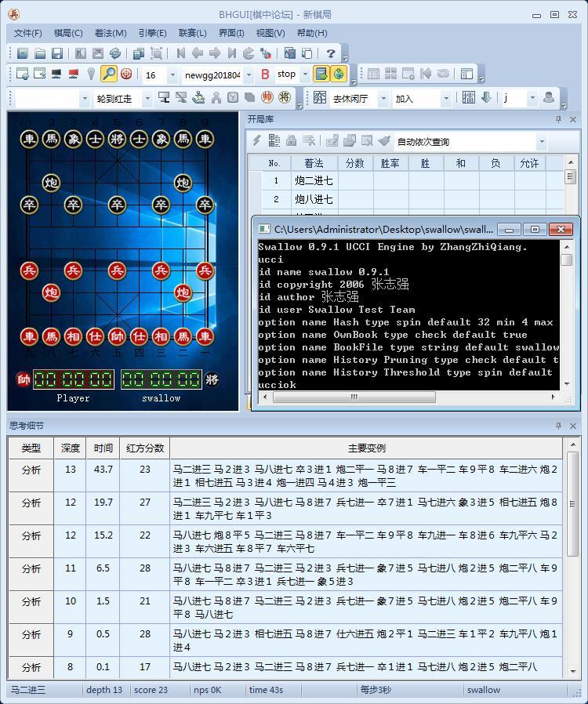This screenshot has height=704, width=588.
Task: Click the New game toolbar icon
Action: (x=23, y=53)
